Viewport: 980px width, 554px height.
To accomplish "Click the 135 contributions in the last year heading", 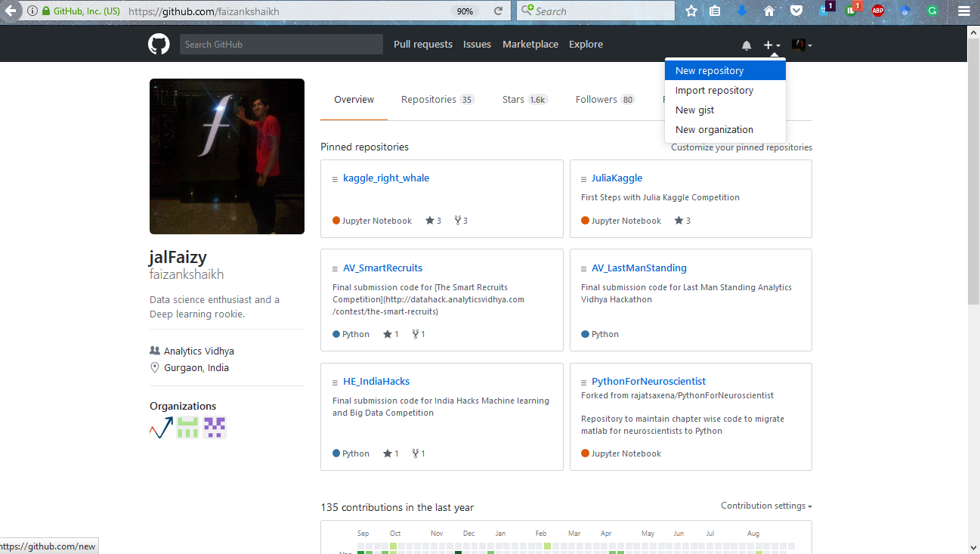I will pos(397,508).
